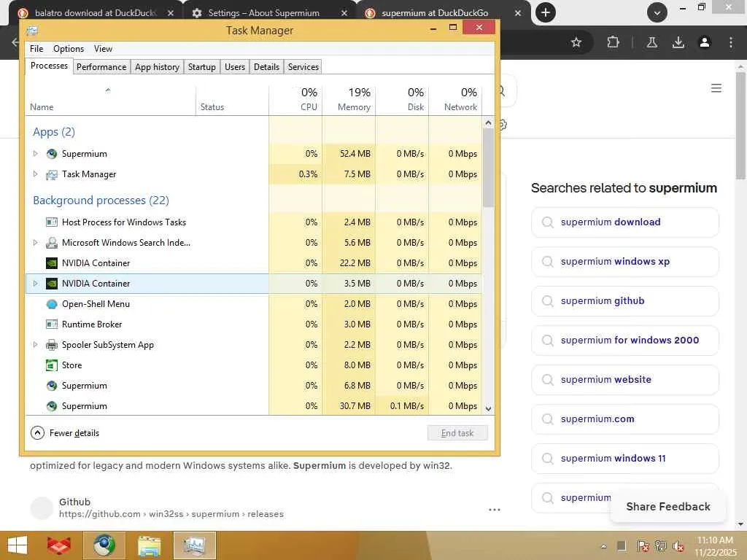Open the browser labs flask icon
The image size is (747, 560).
pyautogui.click(x=651, y=42)
